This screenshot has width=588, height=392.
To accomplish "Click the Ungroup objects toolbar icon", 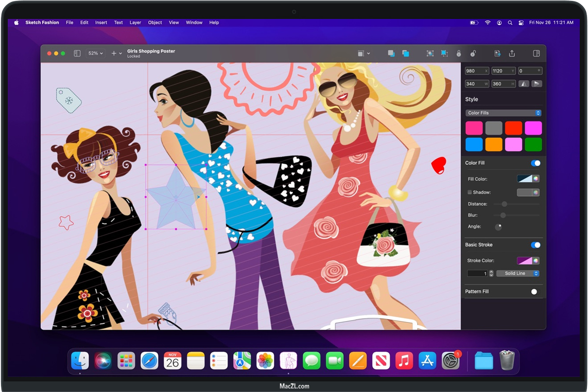I will [444, 53].
